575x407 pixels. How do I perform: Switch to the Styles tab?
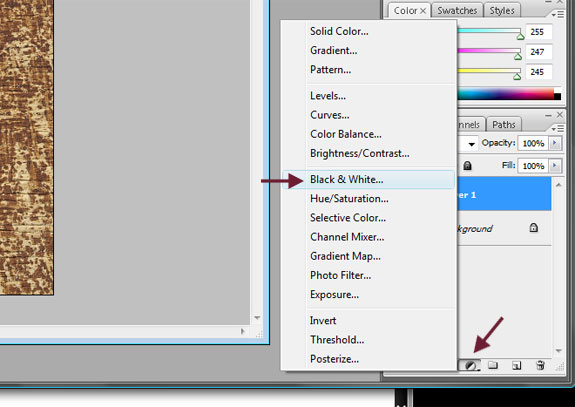[x=502, y=11]
